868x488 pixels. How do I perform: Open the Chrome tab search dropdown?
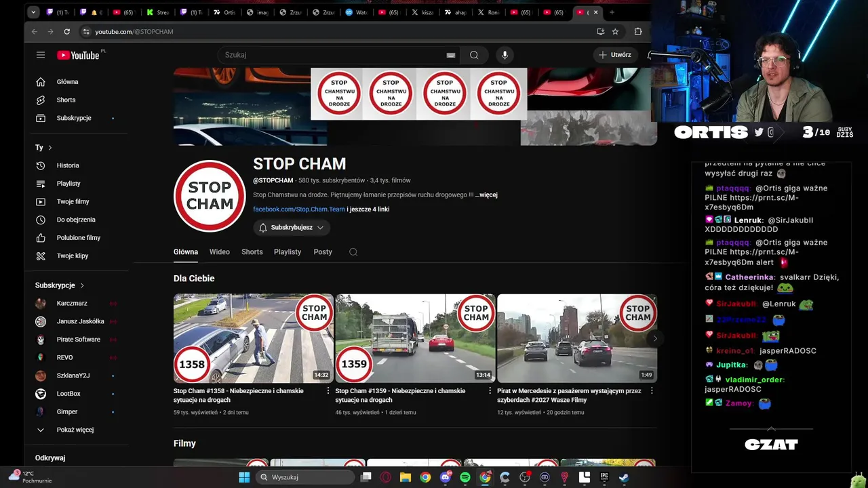coord(34,12)
